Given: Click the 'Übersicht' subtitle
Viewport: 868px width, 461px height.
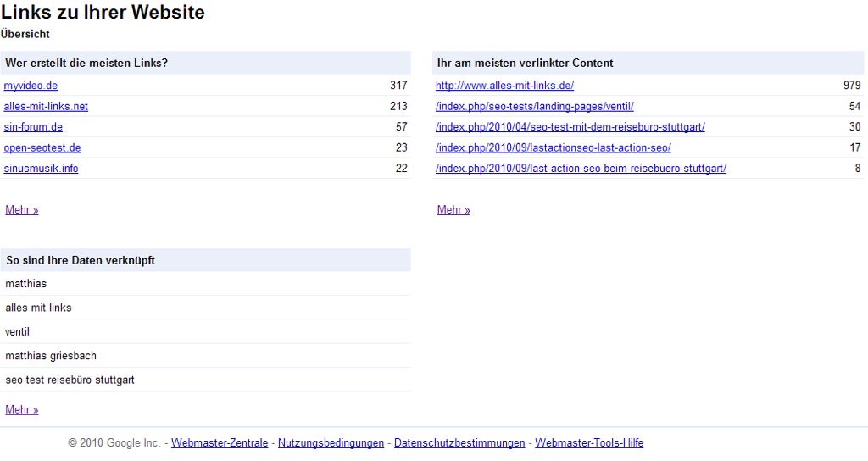Looking at the screenshot, I should click(x=25, y=34).
